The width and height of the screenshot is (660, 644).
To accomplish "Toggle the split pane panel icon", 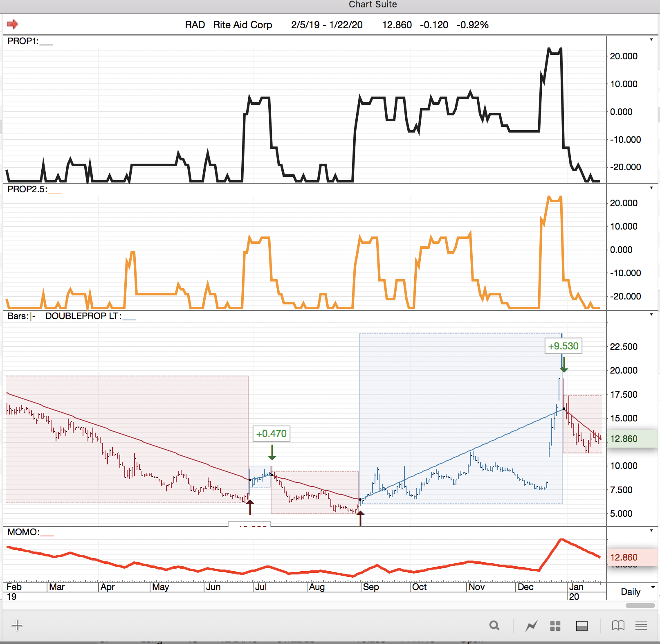I will point(581,626).
